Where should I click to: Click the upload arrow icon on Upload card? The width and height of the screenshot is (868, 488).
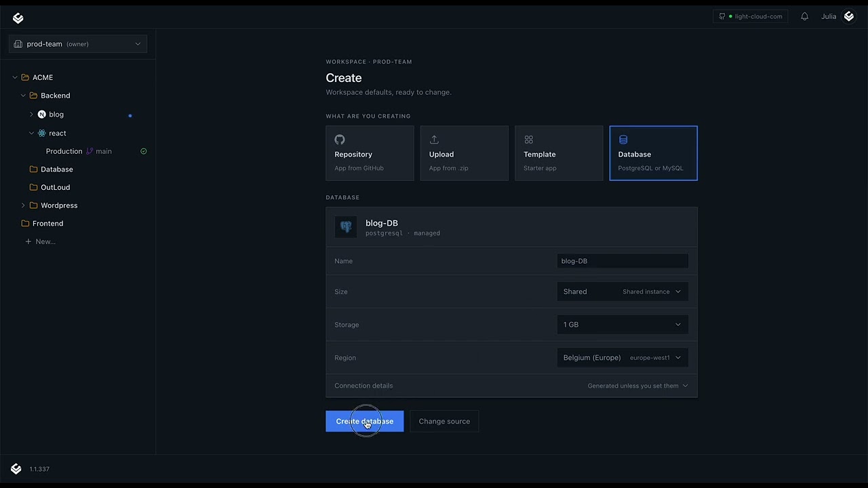pos(434,140)
